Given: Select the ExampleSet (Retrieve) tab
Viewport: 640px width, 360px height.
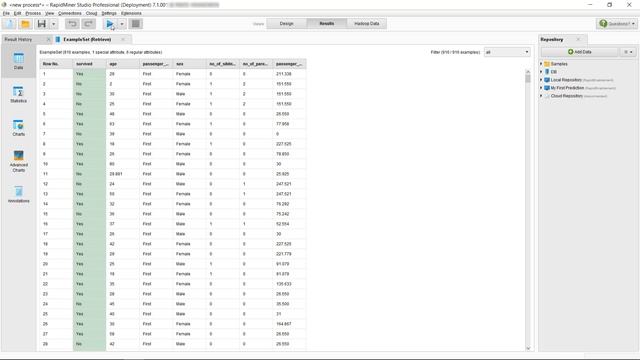Looking at the screenshot, I should coord(87,40).
